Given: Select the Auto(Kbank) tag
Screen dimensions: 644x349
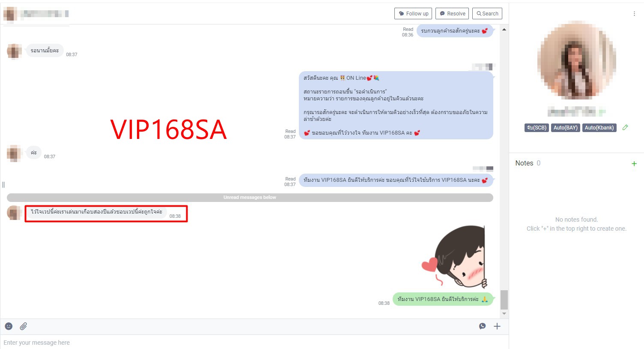Looking at the screenshot, I should [599, 128].
